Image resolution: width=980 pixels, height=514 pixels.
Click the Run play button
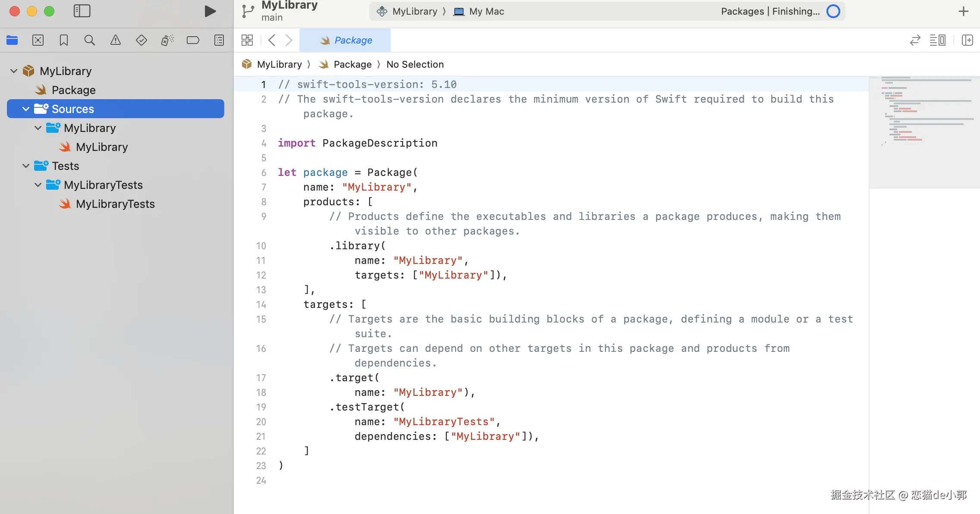tap(210, 11)
